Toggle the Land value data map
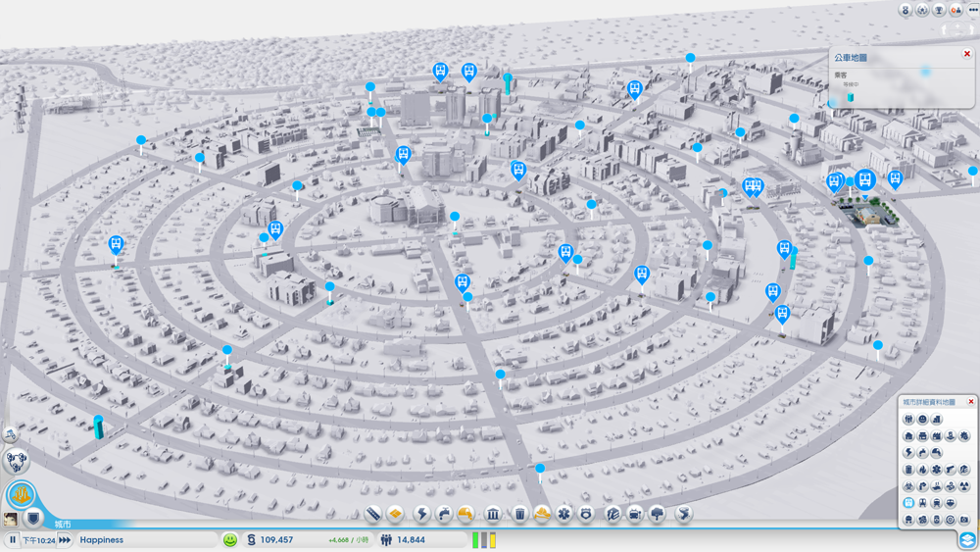Screen dimensions: 980x552 936,419
